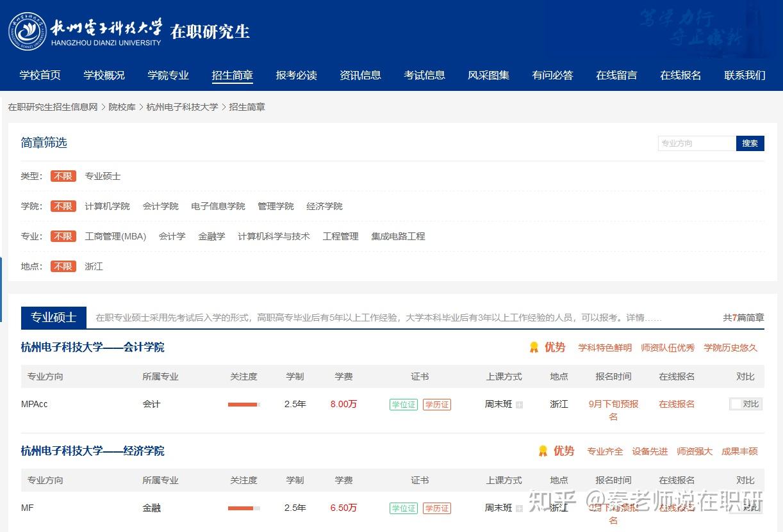Viewport: 783px width, 532px height.
Task: Click the 搜索 button
Action: click(x=750, y=143)
